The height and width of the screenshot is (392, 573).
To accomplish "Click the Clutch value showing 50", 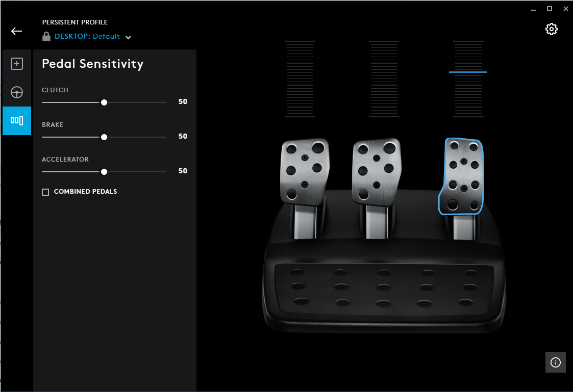I will (182, 101).
